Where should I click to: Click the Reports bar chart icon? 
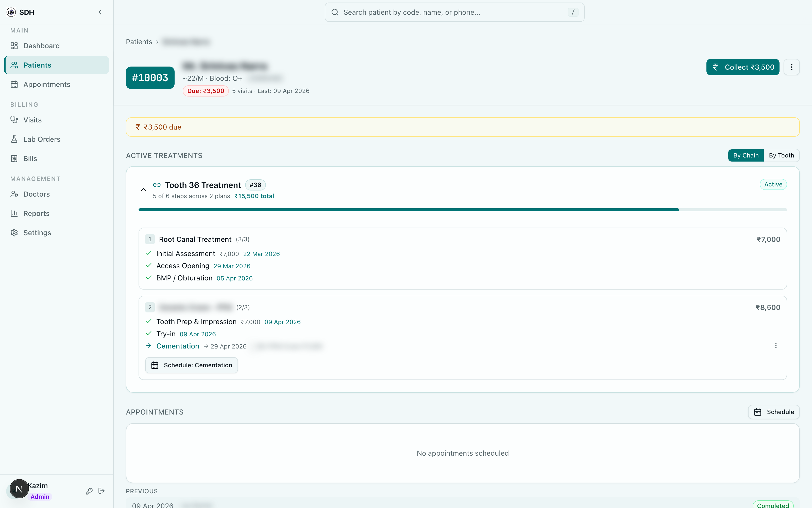point(14,213)
